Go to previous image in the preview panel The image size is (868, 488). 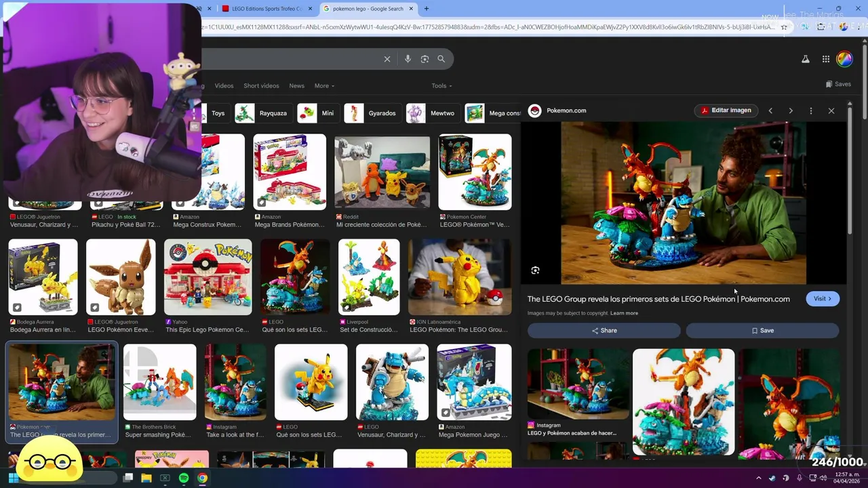tap(770, 110)
